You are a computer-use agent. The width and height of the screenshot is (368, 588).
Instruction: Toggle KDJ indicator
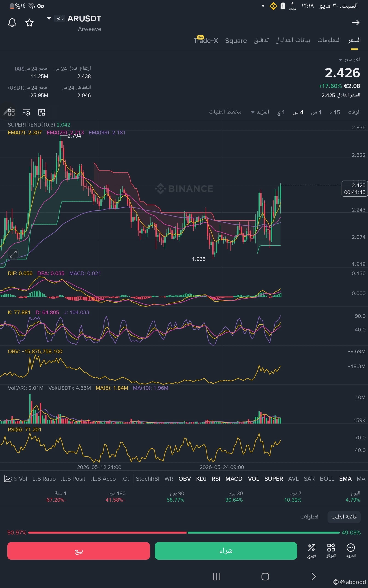click(201, 479)
